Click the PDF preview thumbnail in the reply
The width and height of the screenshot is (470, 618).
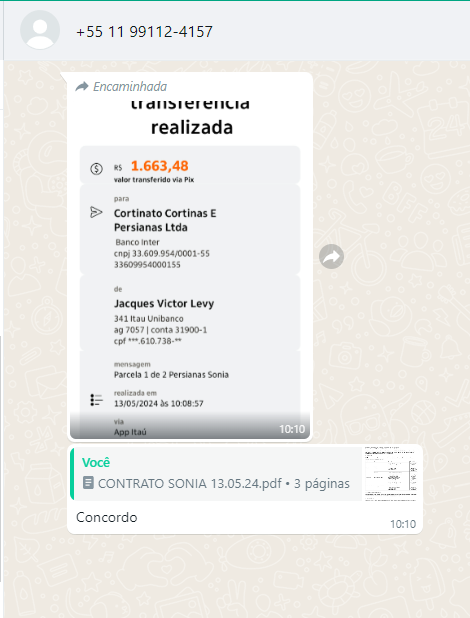click(391, 474)
